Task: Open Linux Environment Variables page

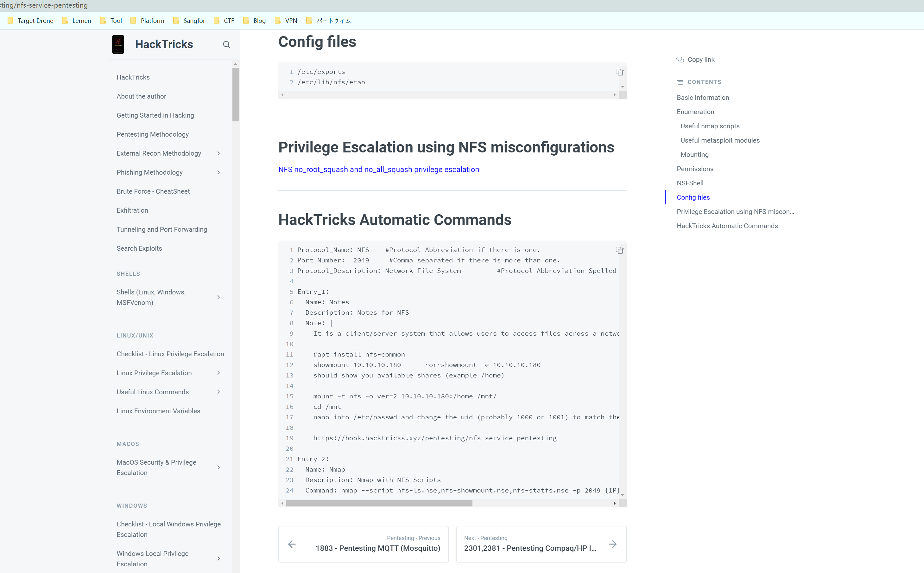Action: coord(158,411)
